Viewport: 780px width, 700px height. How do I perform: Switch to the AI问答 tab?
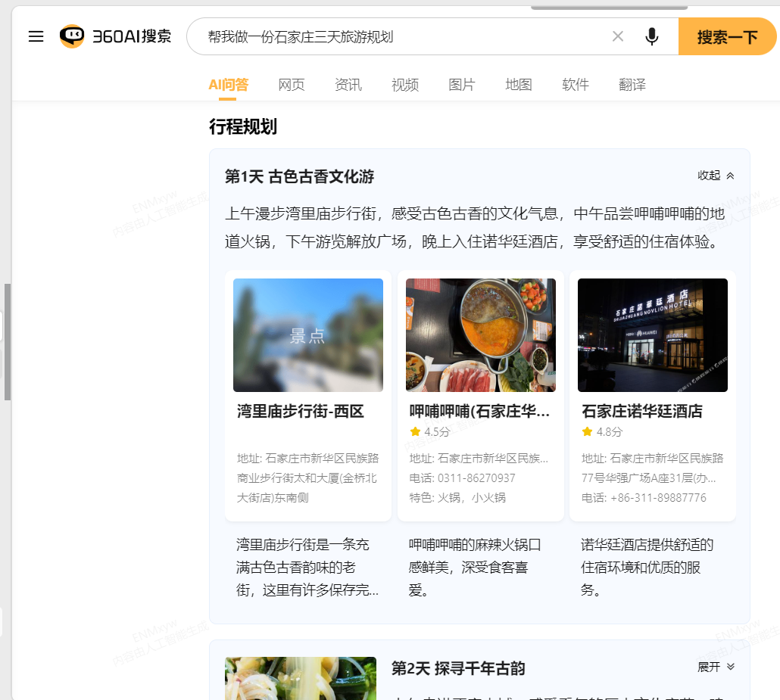click(229, 85)
